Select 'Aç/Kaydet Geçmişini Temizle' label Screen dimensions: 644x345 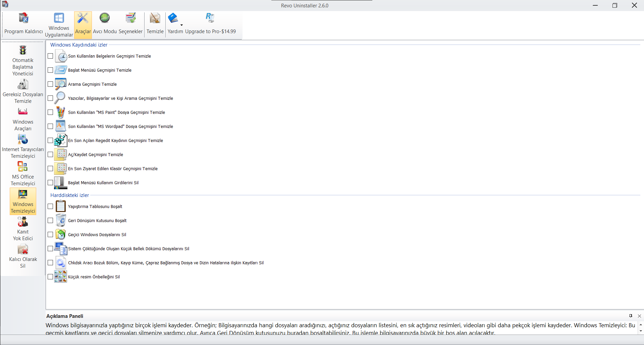click(96, 155)
